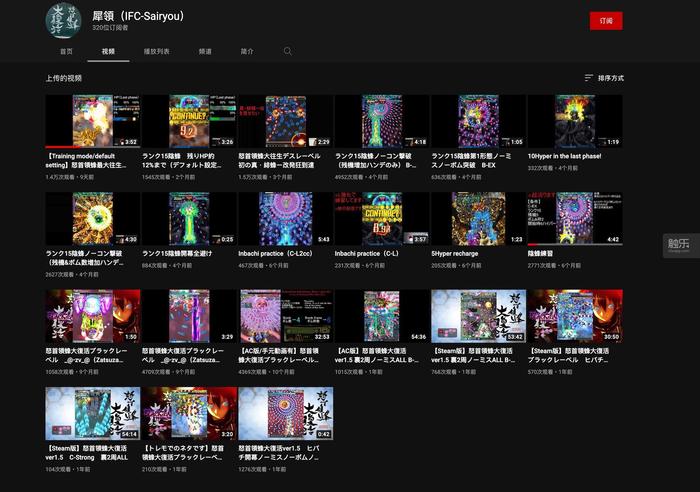700x492 pixels.
Task: Click the title ランク15陰蜂 残りHP約12%まで
Action: [182, 161]
